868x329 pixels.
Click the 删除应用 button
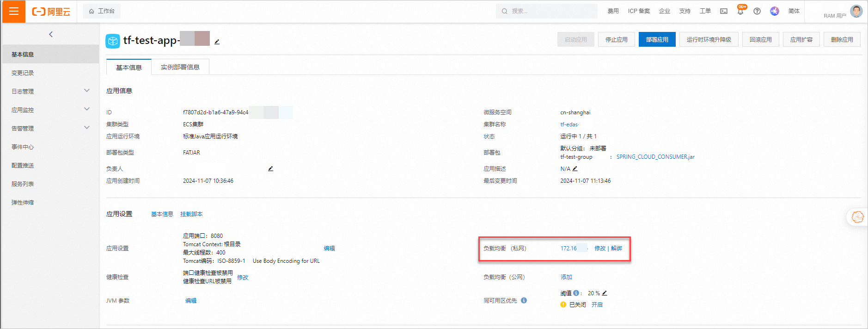point(842,39)
